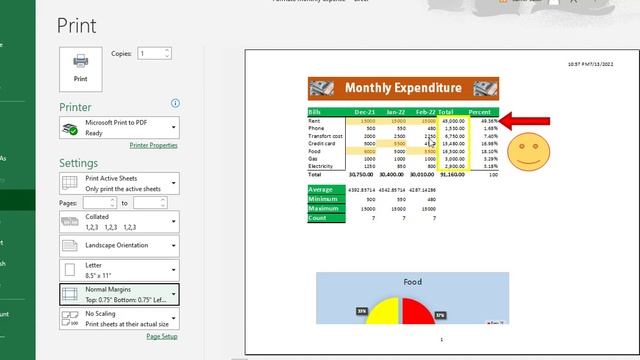Click the Normal Margins icon
The height and width of the screenshot is (360, 640).
(x=70, y=294)
